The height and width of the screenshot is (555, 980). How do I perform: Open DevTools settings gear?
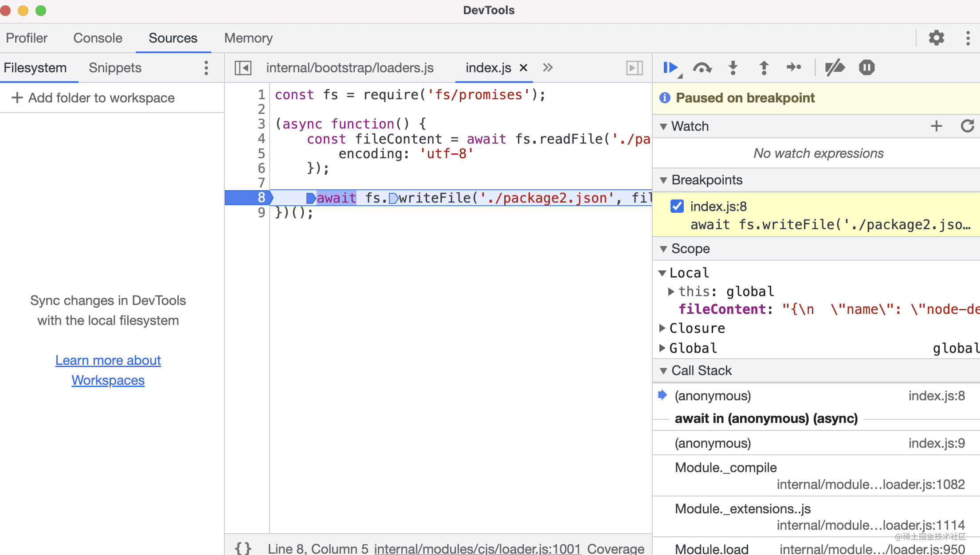coord(936,38)
